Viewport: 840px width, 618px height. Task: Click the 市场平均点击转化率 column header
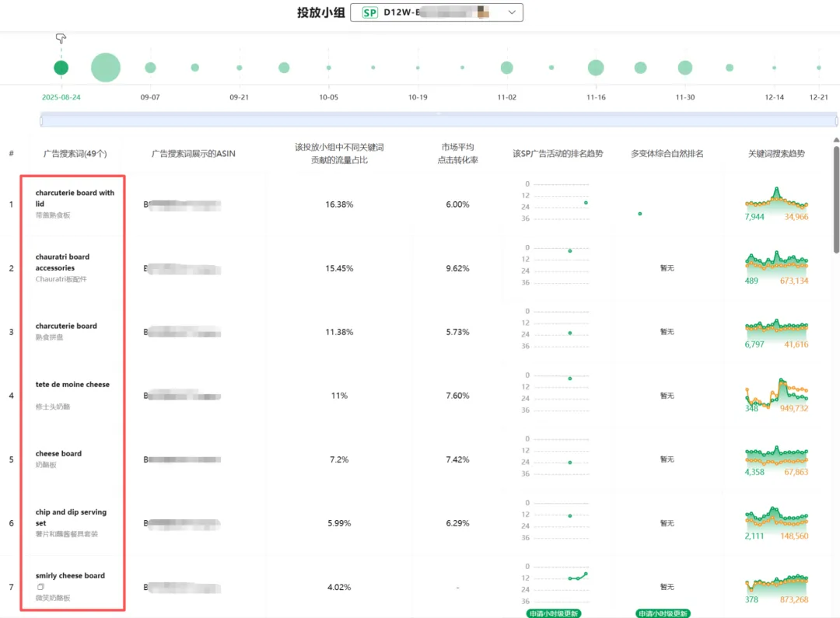[x=457, y=153]
